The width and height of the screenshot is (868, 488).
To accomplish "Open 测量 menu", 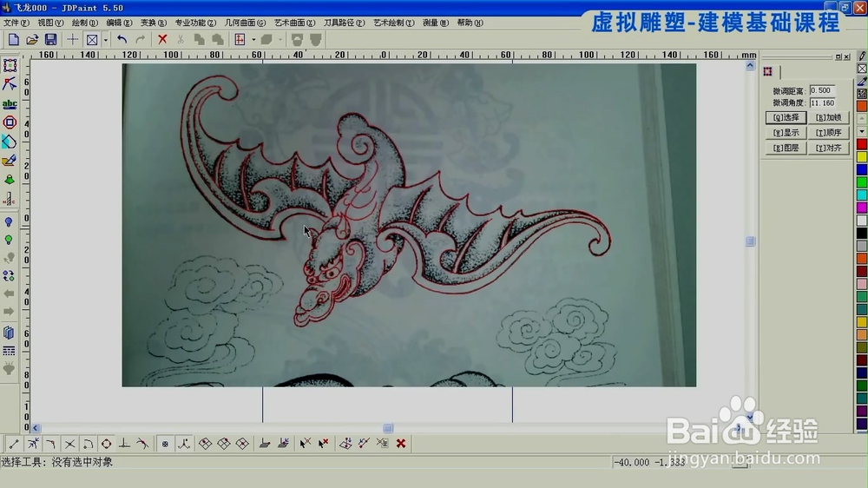I will 436,23.
